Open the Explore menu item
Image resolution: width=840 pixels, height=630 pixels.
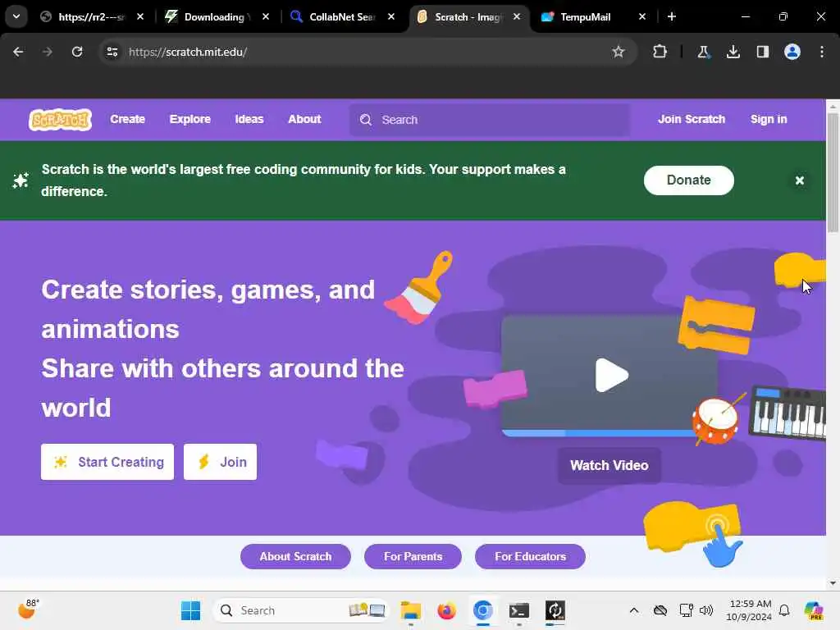click(190, 120)
